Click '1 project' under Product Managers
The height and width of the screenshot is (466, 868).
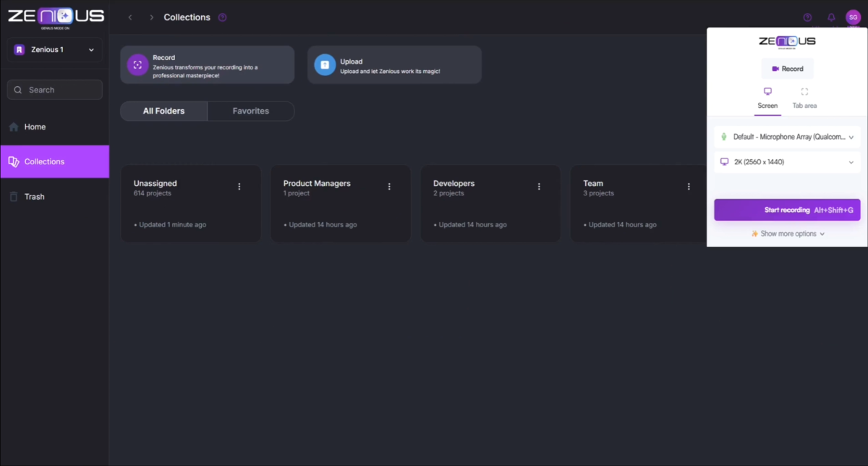coord(297,193)
